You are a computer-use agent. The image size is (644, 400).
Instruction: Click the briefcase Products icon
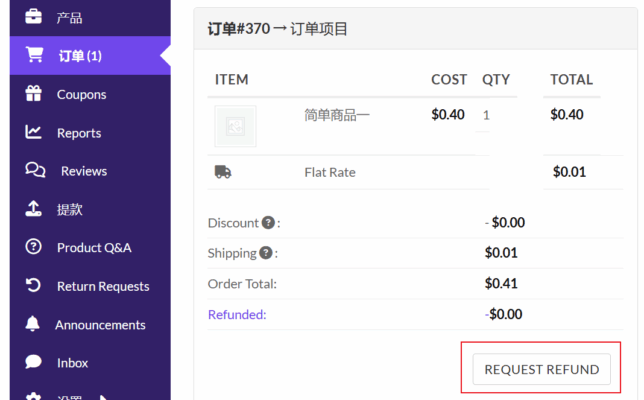point(34,17)
